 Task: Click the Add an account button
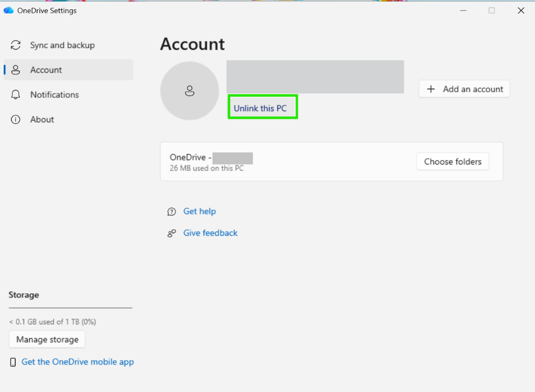(464, 89)
